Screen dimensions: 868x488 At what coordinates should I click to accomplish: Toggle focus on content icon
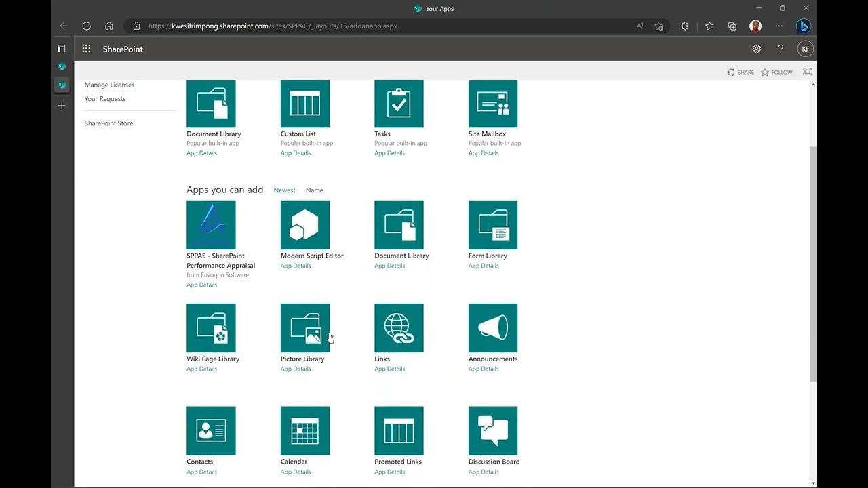[x=807, y=72]
